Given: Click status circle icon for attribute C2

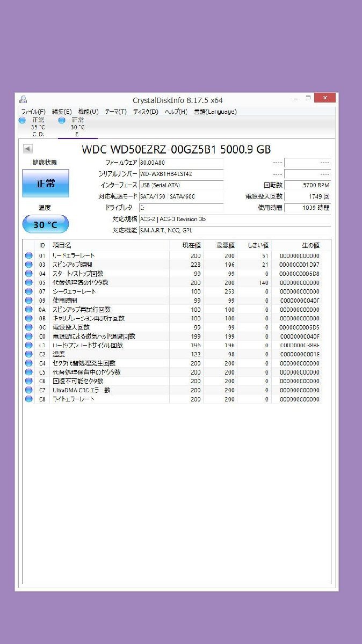Looking at the screenshot, I should 28,354.
